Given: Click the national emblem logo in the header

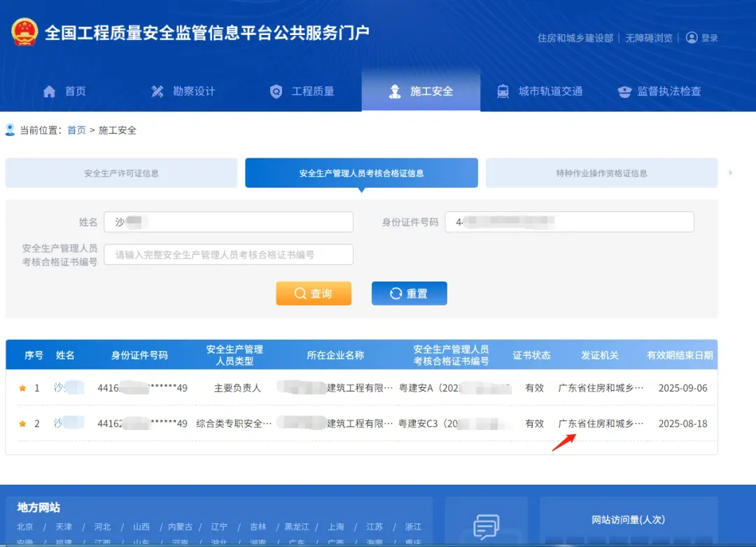Looking at the screenshot, I should pyautogui.click(x=24, y=32).
